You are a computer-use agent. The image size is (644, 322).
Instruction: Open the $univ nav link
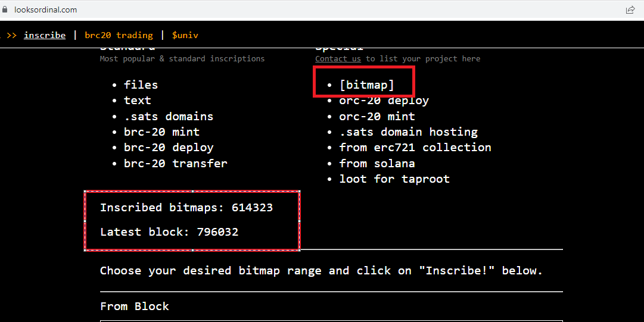(x=185, y=35)
